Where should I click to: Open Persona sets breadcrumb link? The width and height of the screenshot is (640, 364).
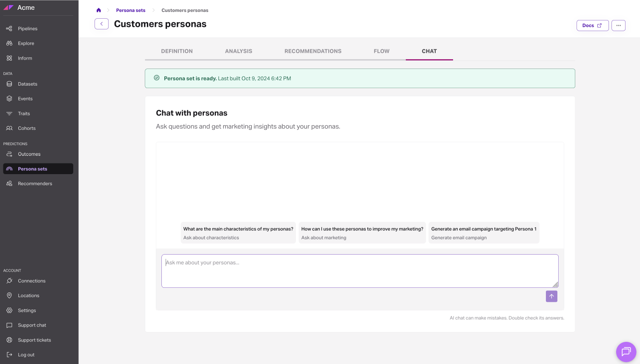pyautogui.click(x=130, y=10)
